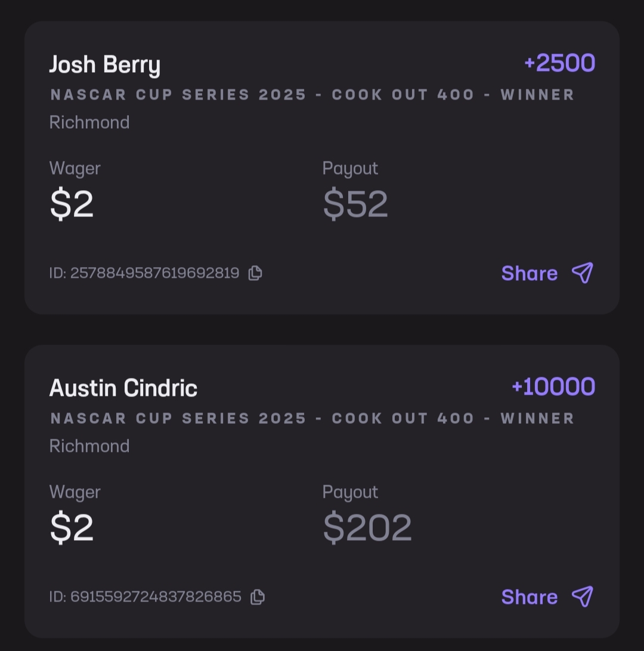Tap the Share text on Austin Cindric card
Screen dimensions: 644x651
tap(530, 597)
